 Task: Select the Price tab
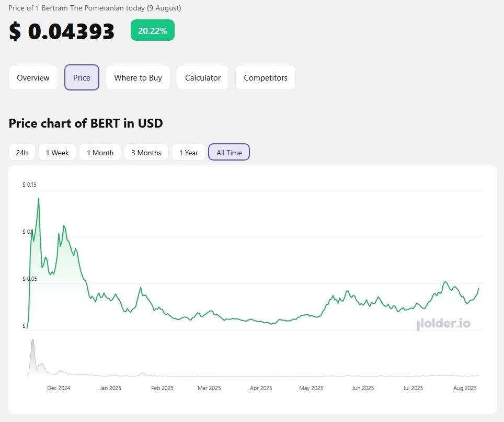click(x=82, y=77)
